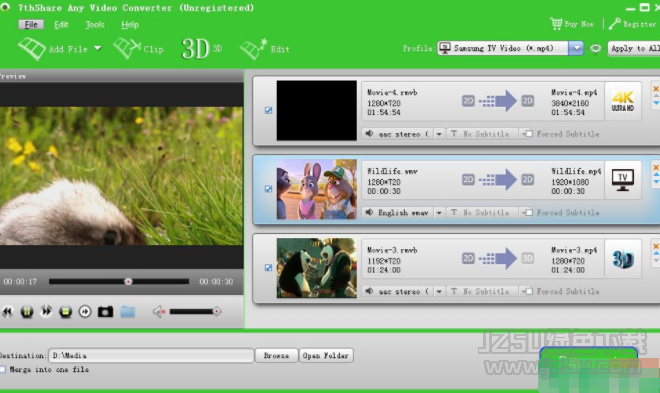Open the Help menu
This screenshot has width=660, height=393.
click(130, 25)
